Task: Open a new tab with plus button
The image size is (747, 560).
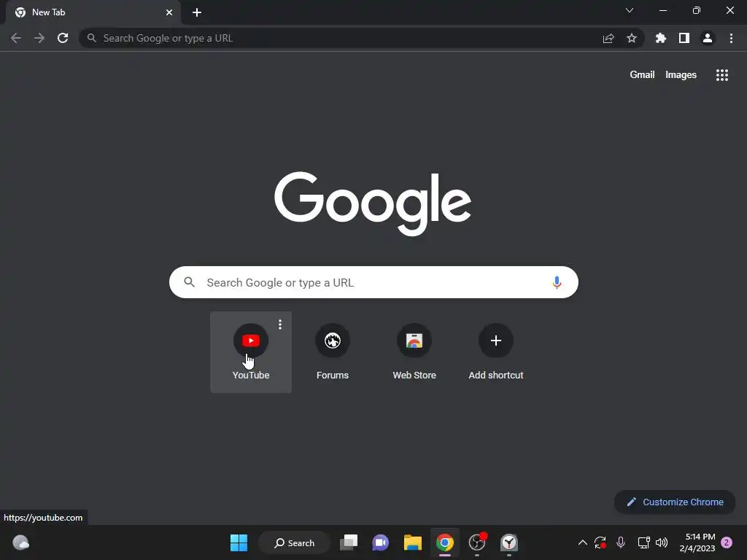Action: point(197,12)
